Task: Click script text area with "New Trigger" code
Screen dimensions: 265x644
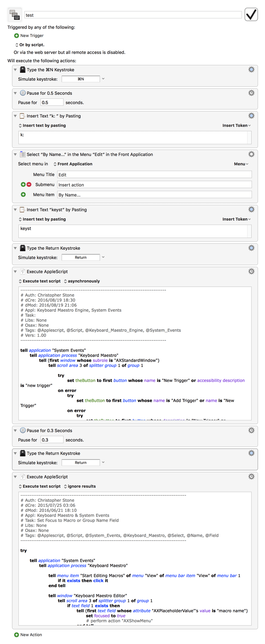Action: tap(135, 354)
